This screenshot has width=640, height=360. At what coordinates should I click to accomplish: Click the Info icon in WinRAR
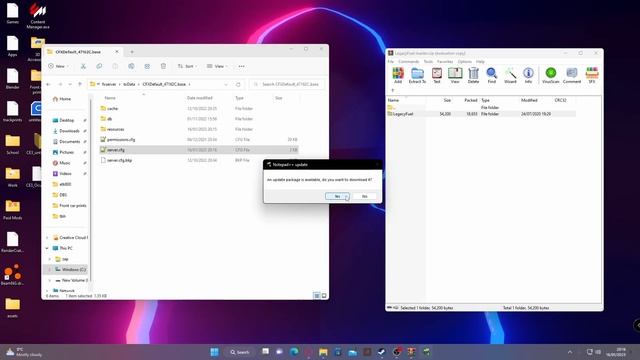pyautogui.click(x=528, y=76)
